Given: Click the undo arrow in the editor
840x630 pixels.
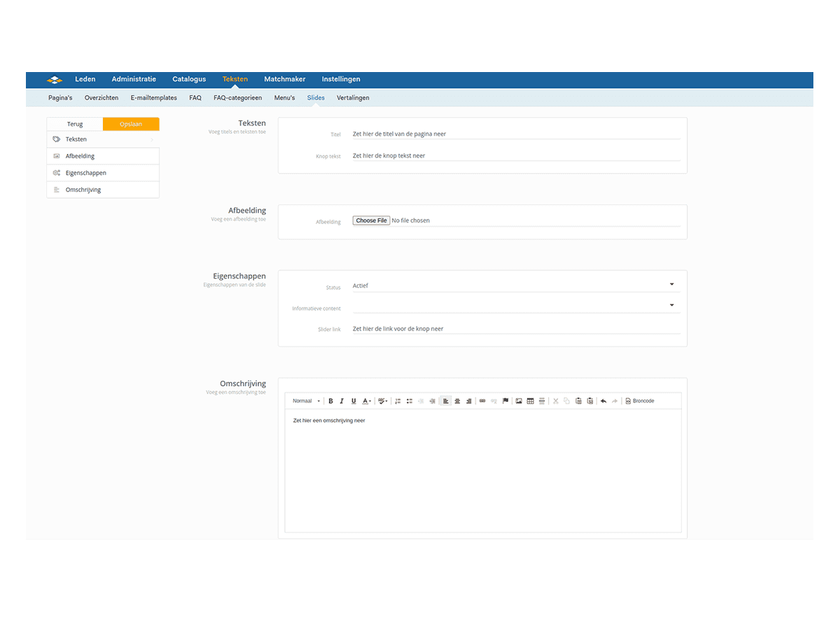Looking at the screenshot, I should [603, 401].
